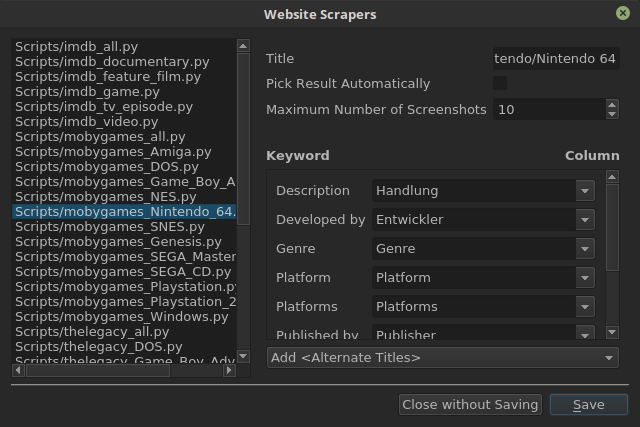Select Scripts/imdb_all.py in the list

76,46
